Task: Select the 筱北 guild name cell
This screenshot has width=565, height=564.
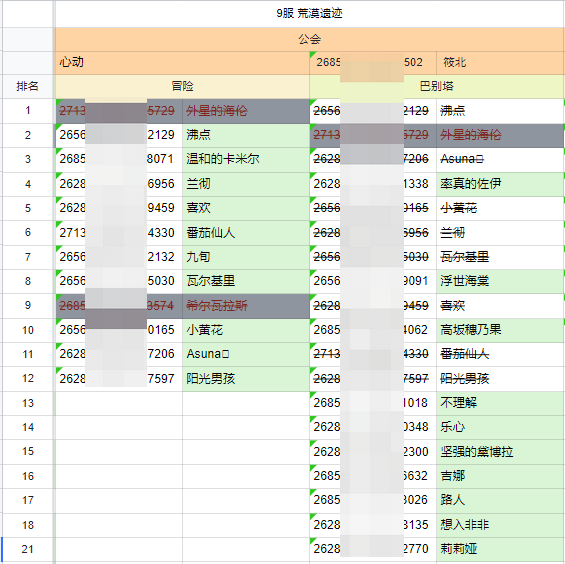Action: point(500,63)
